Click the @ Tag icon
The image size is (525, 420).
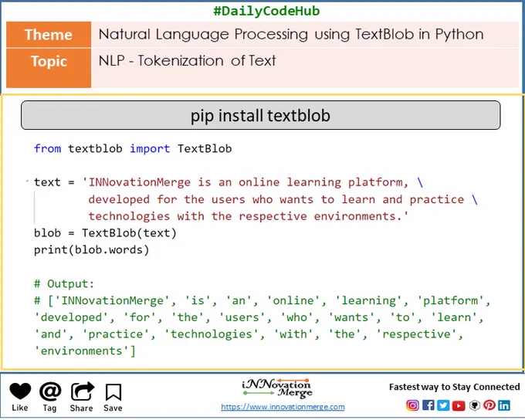(x=50, y=391)
